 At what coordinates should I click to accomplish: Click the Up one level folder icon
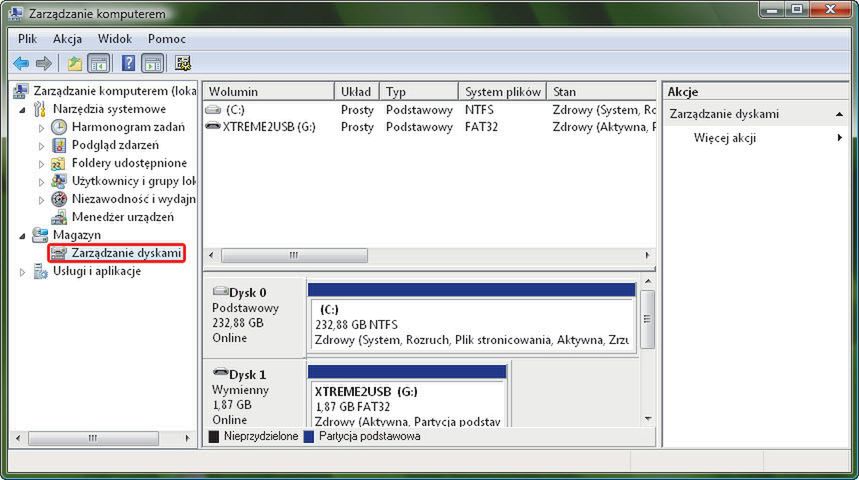[x=74, y=64]
